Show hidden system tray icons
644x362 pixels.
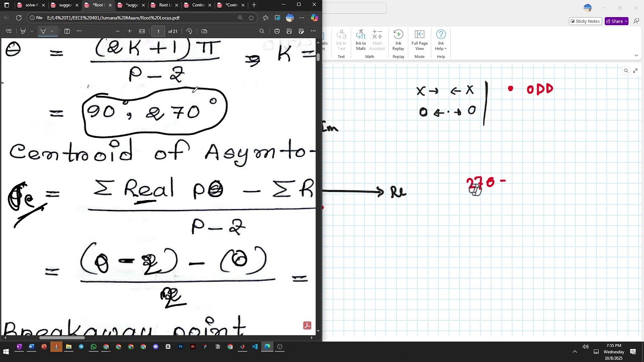tap(575, 351)
